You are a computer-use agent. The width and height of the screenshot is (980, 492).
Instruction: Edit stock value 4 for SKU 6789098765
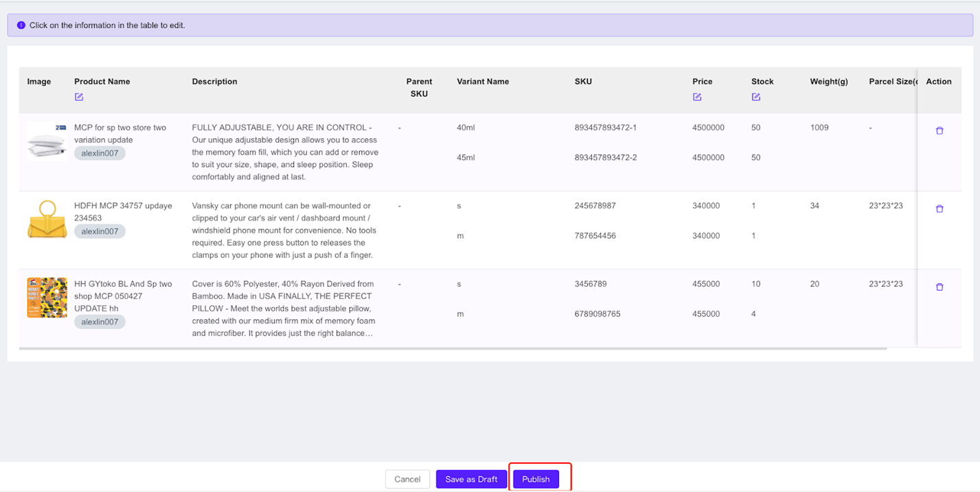coord(753,314)
